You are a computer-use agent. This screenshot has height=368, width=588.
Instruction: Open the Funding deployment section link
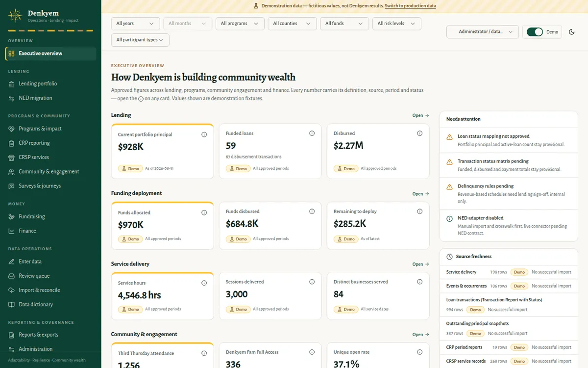pyautogui.click(x=420, y=194)
